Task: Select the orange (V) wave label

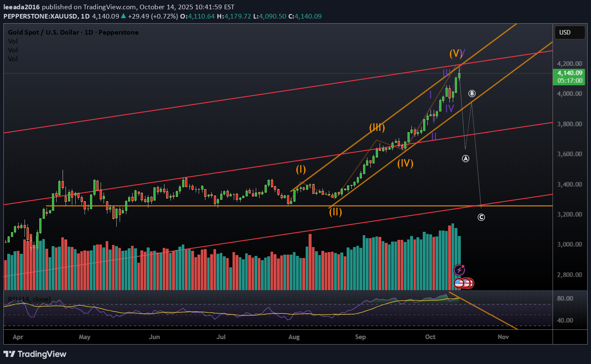Action: click(x=455, y=54)
